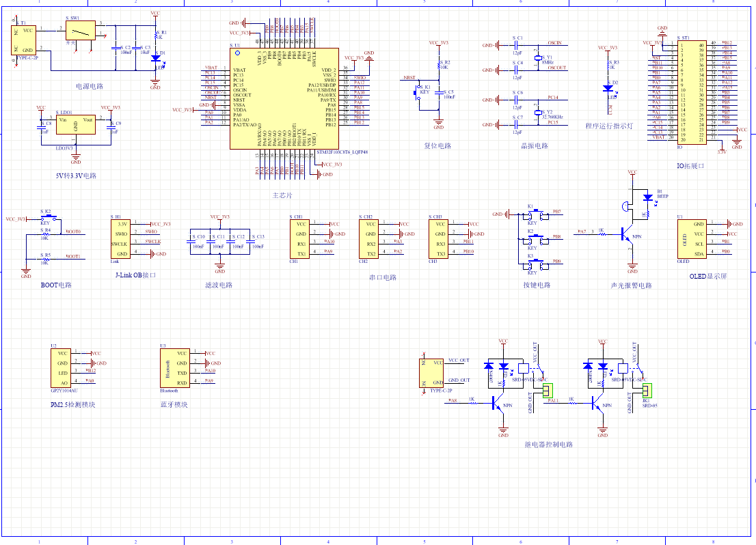Click the '5V转3.3V电路' title text
The image size is (756, 545).
[x=77, y=176]
